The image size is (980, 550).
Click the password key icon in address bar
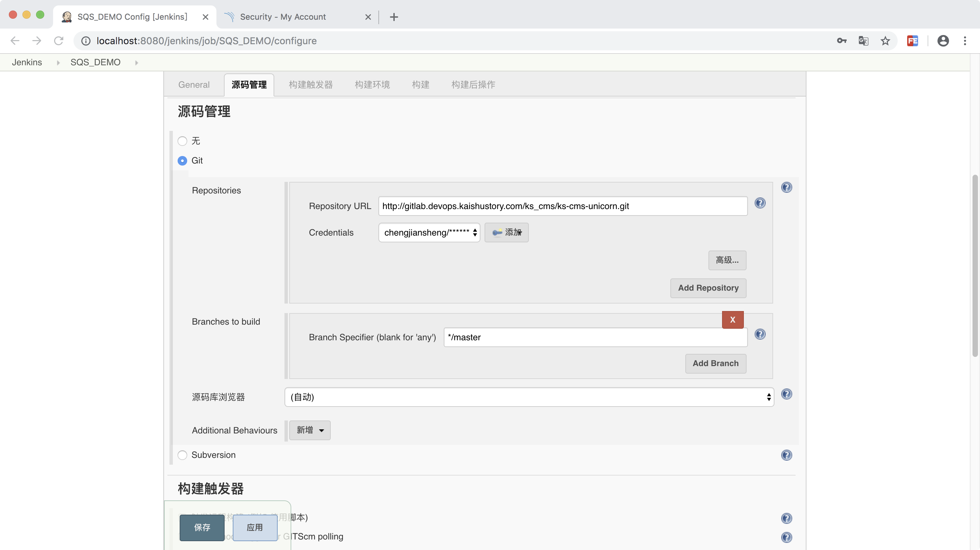coord(842,41)
